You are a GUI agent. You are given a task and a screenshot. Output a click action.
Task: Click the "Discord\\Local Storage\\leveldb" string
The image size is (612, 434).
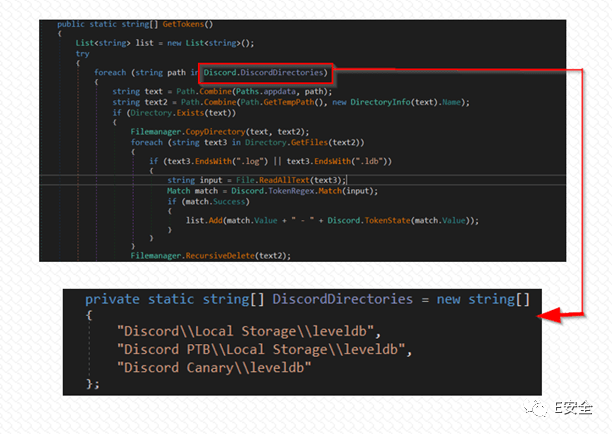point(246,331)
